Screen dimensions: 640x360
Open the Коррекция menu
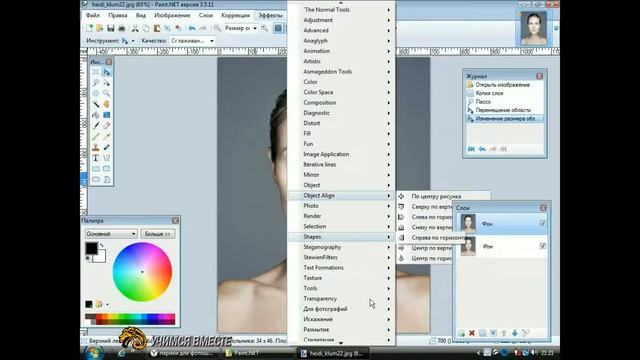pos(235,16)
